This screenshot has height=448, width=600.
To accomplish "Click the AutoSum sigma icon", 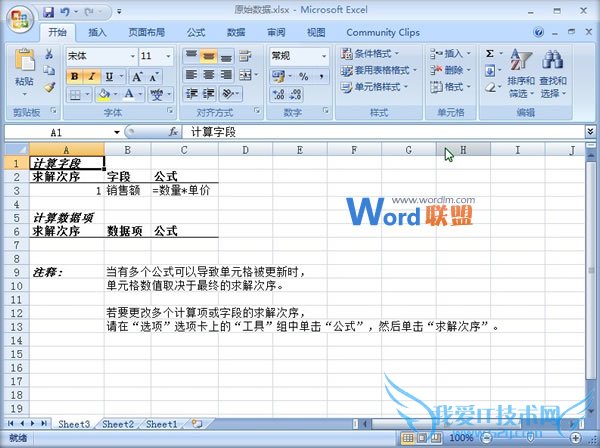I will (490, 54).
